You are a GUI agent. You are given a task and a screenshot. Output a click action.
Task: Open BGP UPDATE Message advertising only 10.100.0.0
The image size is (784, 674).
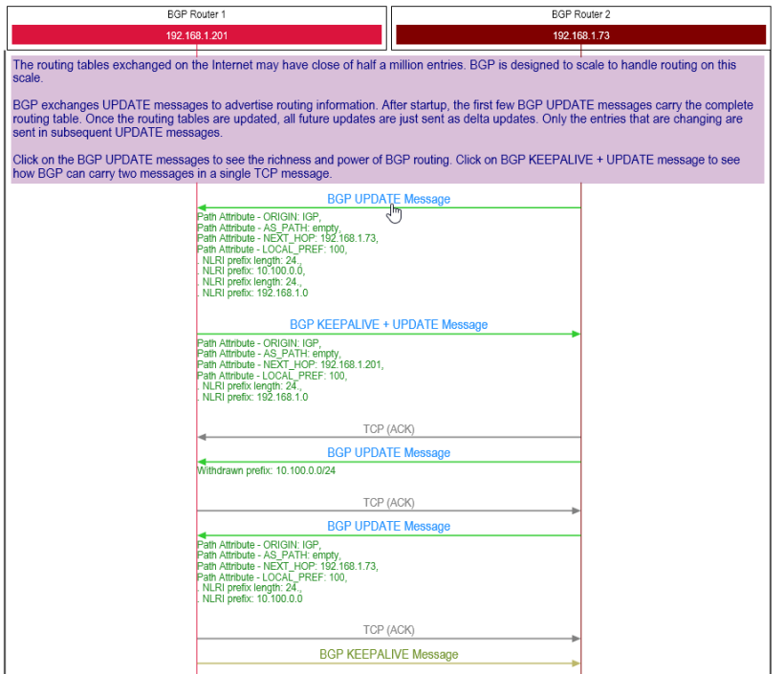tap(388, 526)
